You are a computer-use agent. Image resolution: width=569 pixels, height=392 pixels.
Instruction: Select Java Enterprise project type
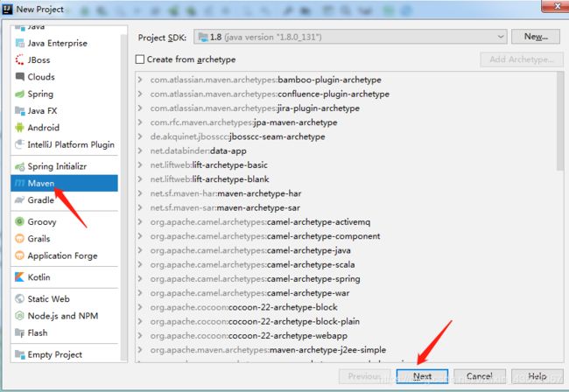pyautogui.click(x=65, y=43)
